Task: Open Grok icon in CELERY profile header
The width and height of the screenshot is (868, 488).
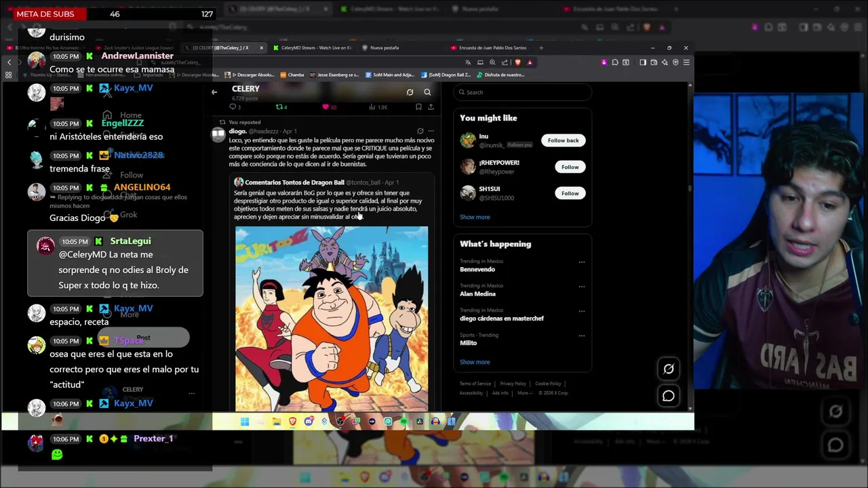Action: point(410,92)
